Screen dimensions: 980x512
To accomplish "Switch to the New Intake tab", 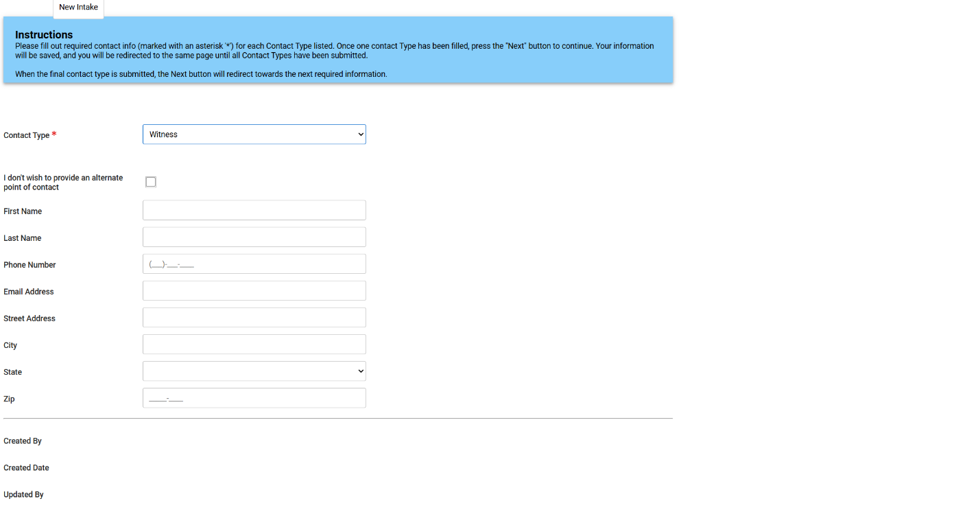I will pyautogui.click(x=78, y=8).
